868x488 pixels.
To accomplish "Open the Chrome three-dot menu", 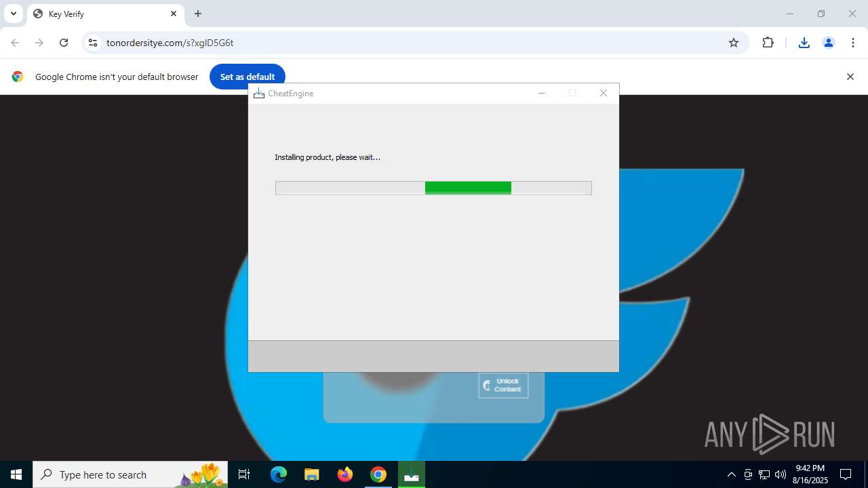I will pos(853,43).
